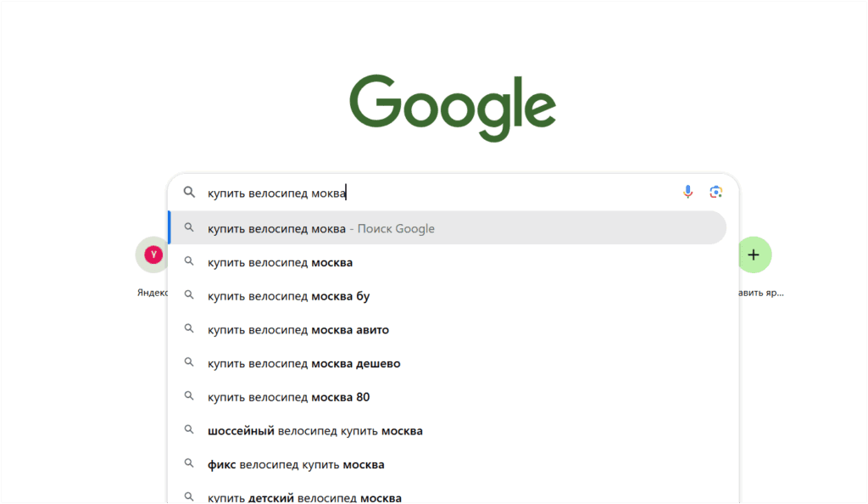Pick suggestion 'купить велосипед москва дешево'
This screenshot has width=868, height=504.
pos(448,363)
